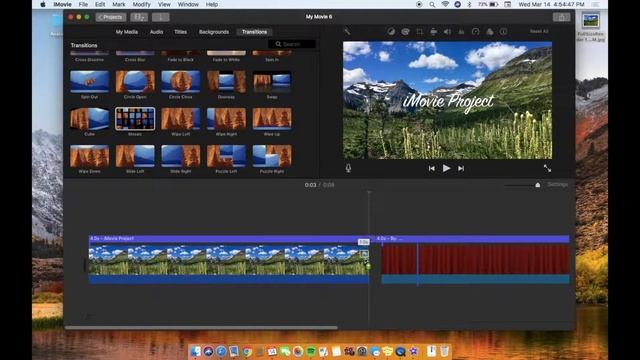Open the clip filter and audio effects tool
Image resolution: width=640 pixels, height=360 pixels.
tap(489, 31)
